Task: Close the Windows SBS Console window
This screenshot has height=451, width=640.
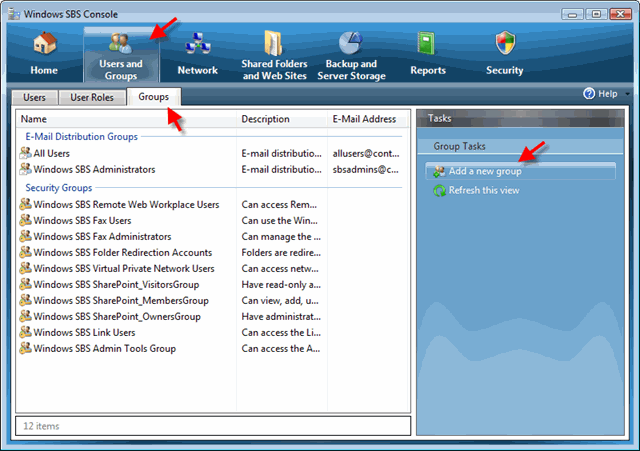Action: pos(620,14)
